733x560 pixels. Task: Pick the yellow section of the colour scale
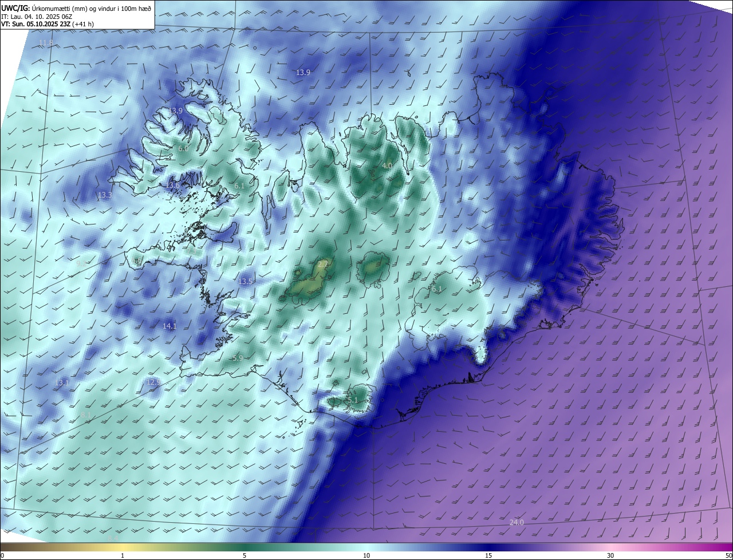[x=123, y=547]
